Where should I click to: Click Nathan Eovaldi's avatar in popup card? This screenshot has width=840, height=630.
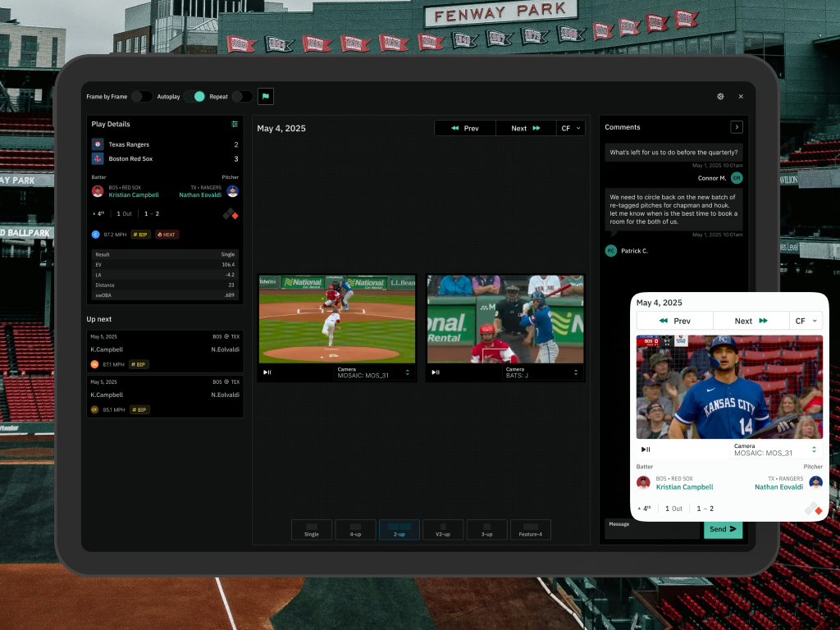point(815,482)
